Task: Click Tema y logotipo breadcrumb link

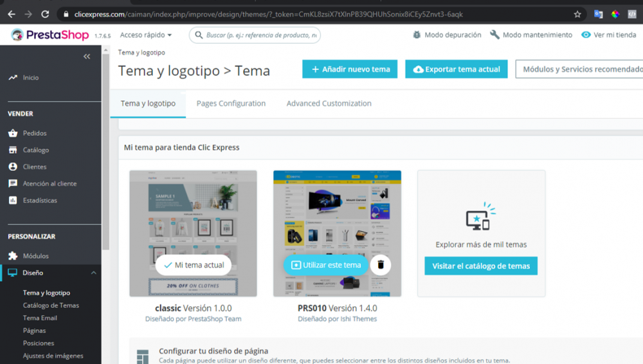Action: [x=141, y=53]
